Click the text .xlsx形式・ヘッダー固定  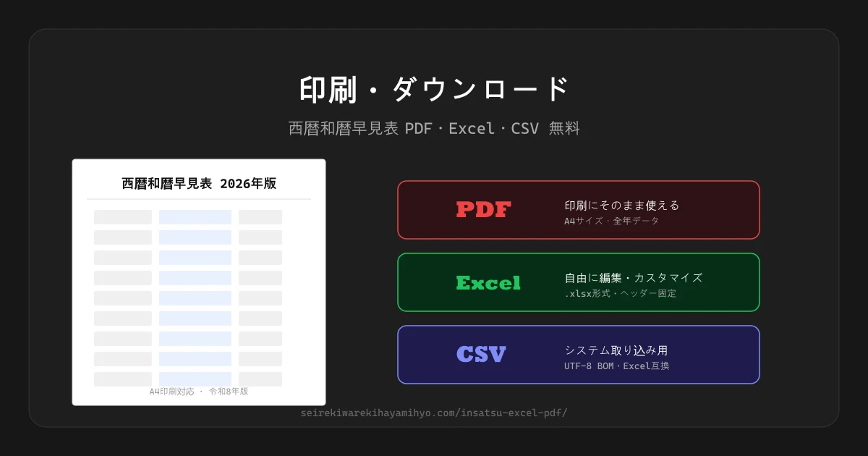tap(621, 293)
